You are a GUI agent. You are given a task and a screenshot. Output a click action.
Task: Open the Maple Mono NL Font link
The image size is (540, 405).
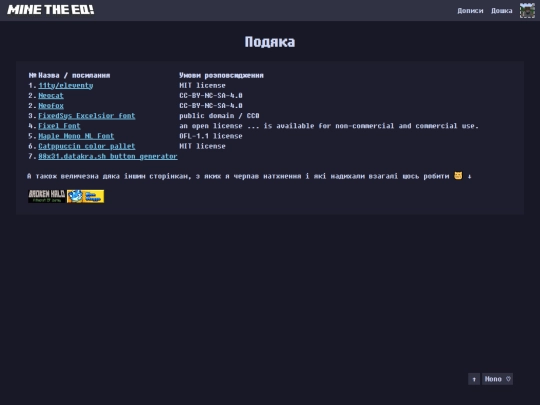pos(76,136)
